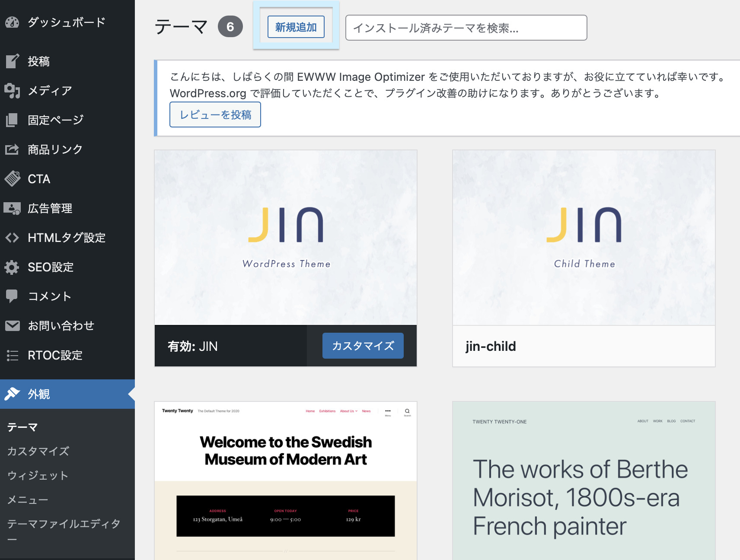Click the CTA ticket icon
Viewport: 740px width, 560px height.
12,179
